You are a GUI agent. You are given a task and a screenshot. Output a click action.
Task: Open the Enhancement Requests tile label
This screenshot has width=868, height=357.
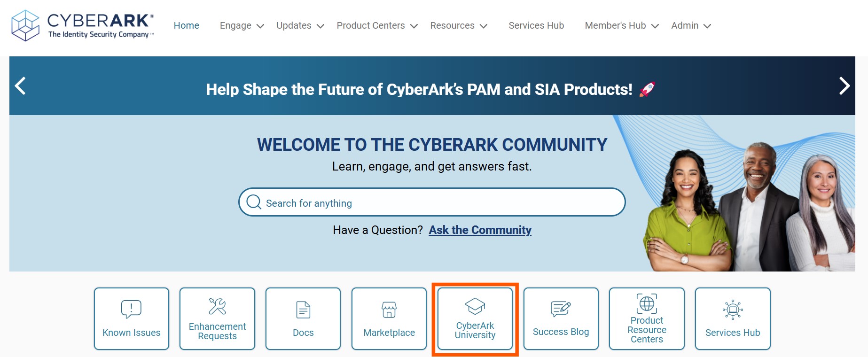click(217, 331)
